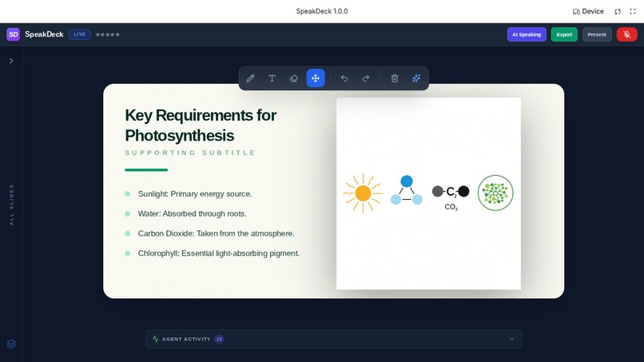Click the LIVE status badge

pyautogui.click(x=80, y=34)
